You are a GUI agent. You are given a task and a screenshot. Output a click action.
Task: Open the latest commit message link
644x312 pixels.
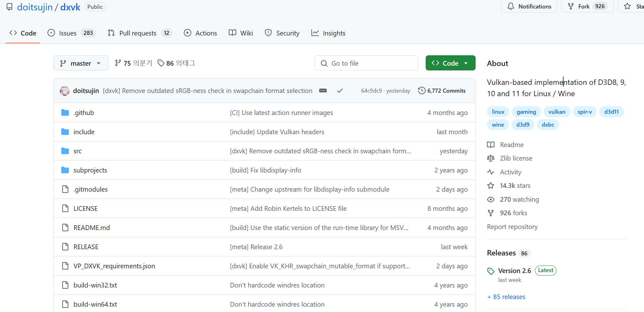(x=208, y=91)
